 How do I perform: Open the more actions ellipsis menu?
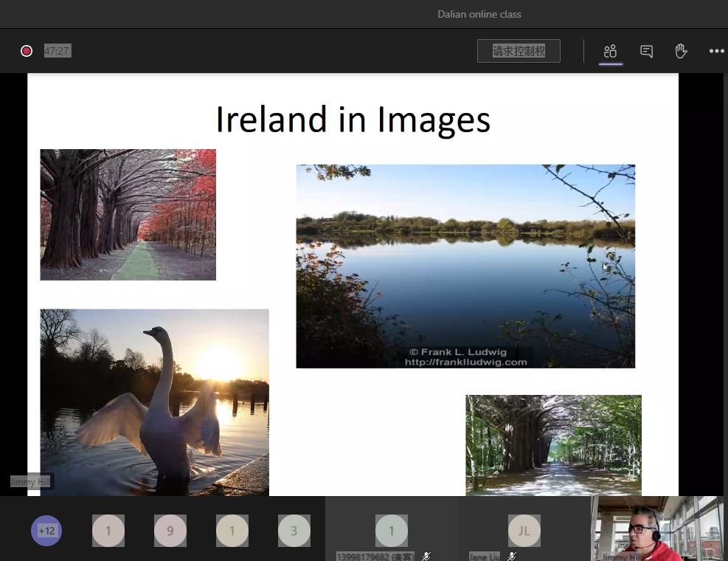(x=716, y=51)
